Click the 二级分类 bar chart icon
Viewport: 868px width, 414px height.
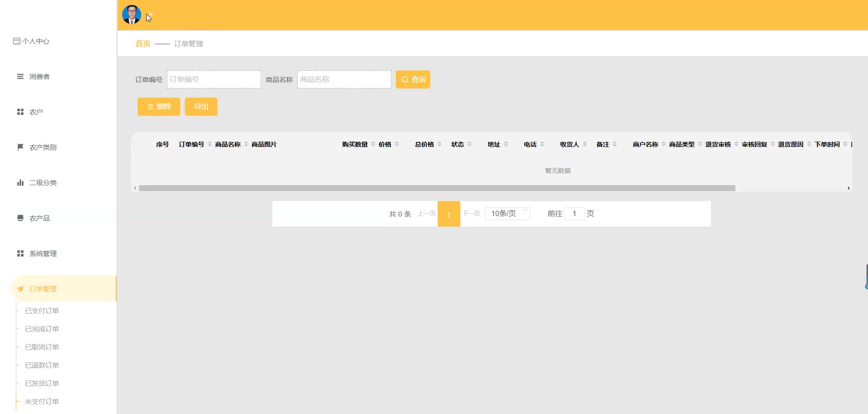point(20,183)
